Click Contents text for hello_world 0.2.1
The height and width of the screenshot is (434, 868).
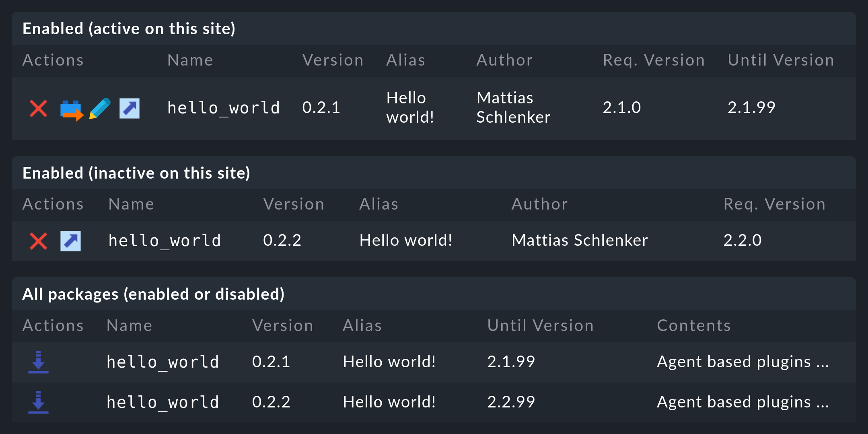pos(743,362)
